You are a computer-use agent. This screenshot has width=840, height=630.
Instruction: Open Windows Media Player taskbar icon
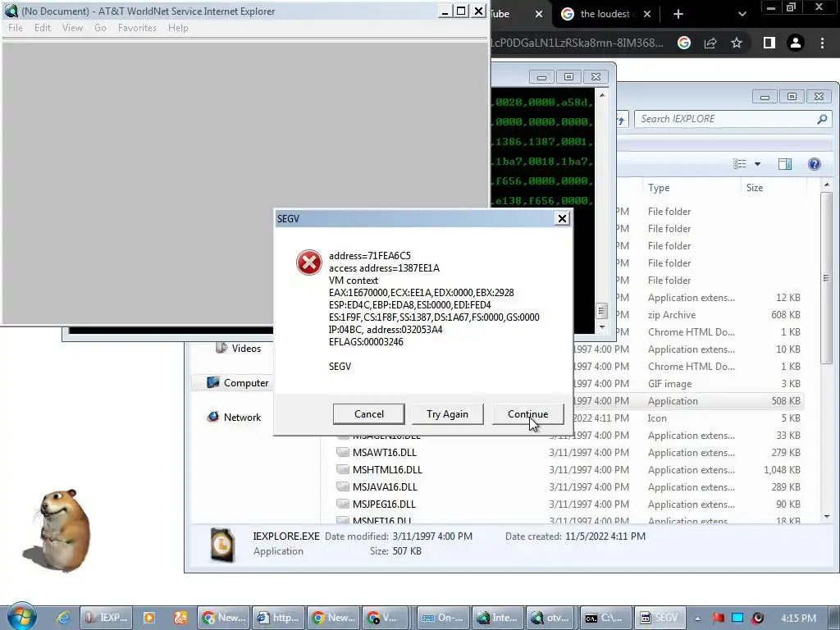(x=149, y=618)
